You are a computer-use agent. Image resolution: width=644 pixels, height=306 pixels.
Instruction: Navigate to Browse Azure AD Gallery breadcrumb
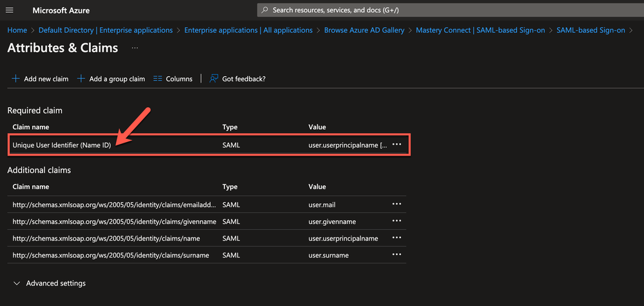tap(364, 30)
